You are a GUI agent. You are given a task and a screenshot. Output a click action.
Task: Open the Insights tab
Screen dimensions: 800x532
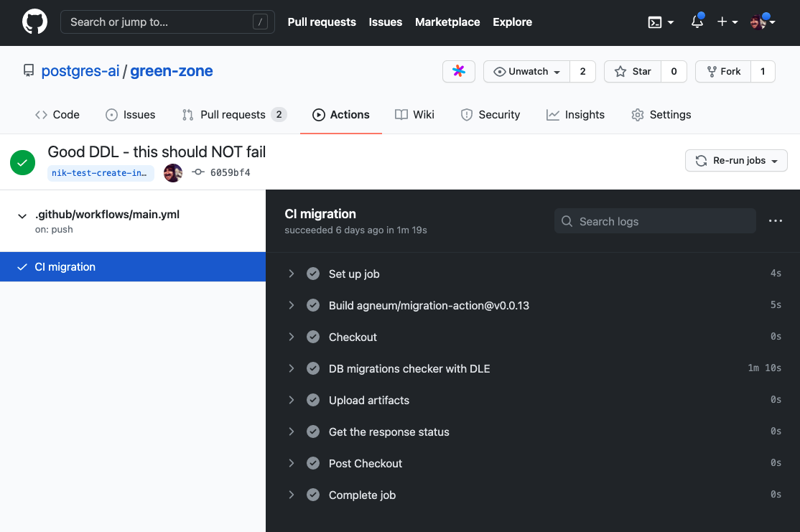point(575,115)
